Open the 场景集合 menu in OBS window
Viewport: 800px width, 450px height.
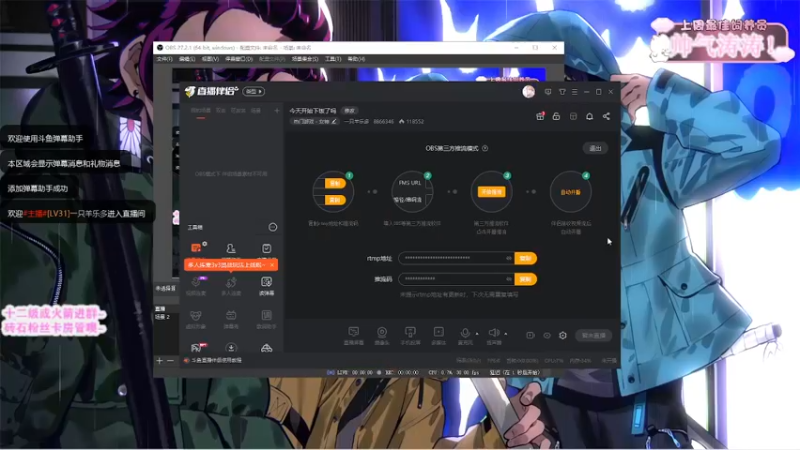305,59
